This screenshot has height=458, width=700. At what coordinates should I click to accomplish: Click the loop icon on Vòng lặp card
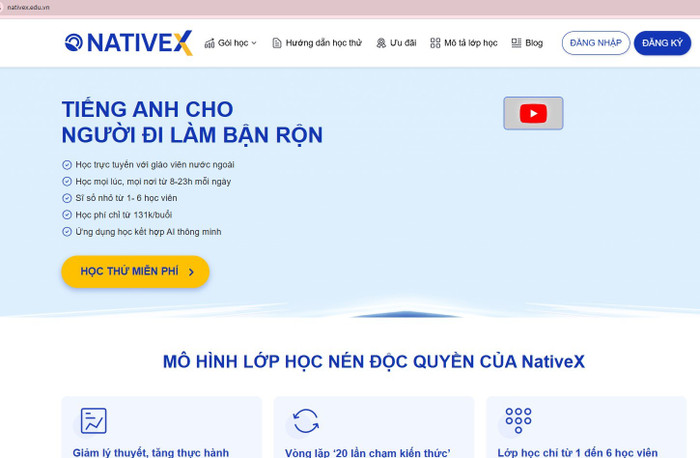(x=306, y=421)
